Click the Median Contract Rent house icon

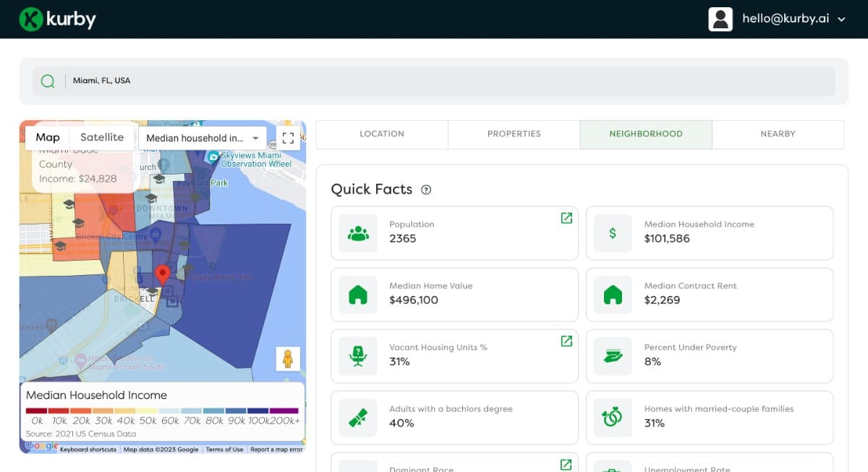(613, 295)
